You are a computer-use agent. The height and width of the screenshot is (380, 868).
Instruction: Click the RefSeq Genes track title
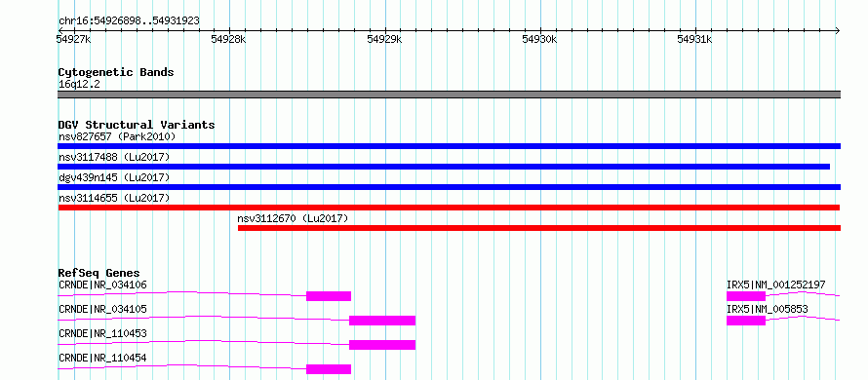pyautogui.click(x=99, y=273)
